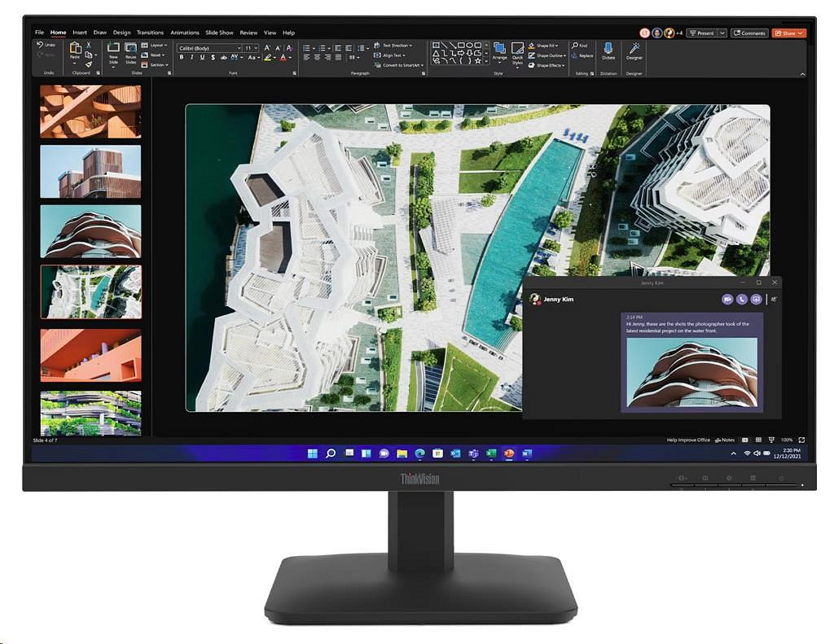Viewport: 834px width, 644px height.
Task: Open the Slide Show tab
Action: pyautogui.click(x=219, y=33)
